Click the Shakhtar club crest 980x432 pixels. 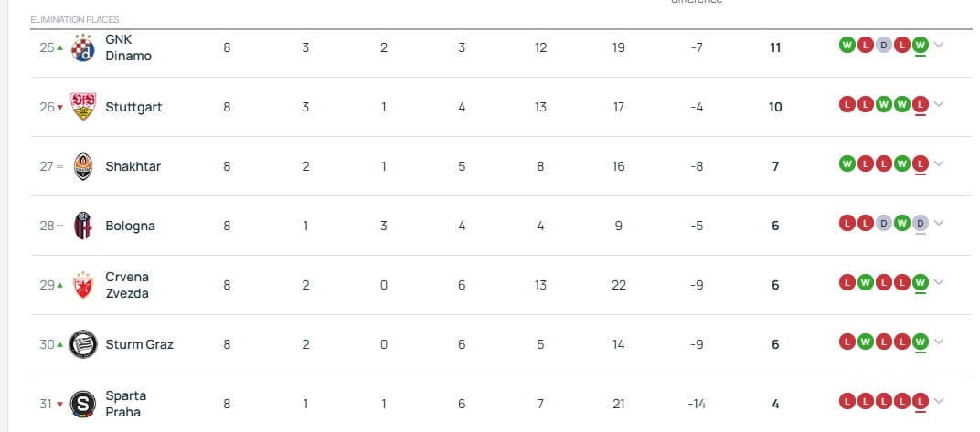[82, 166]
